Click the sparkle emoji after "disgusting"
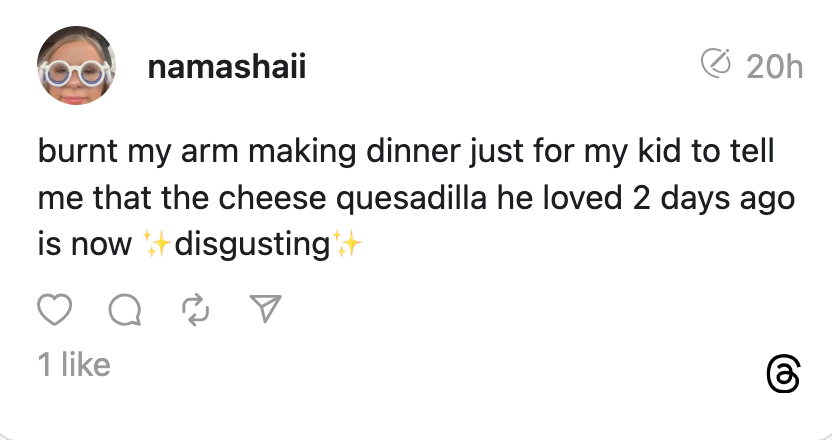Screen dimensions: 832x440 click(x=347, y=243)
